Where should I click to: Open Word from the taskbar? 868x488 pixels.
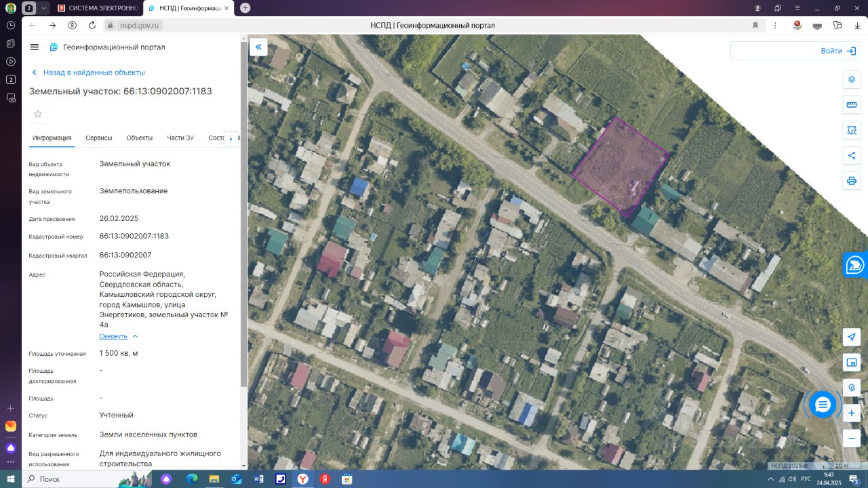click(258, 479)
